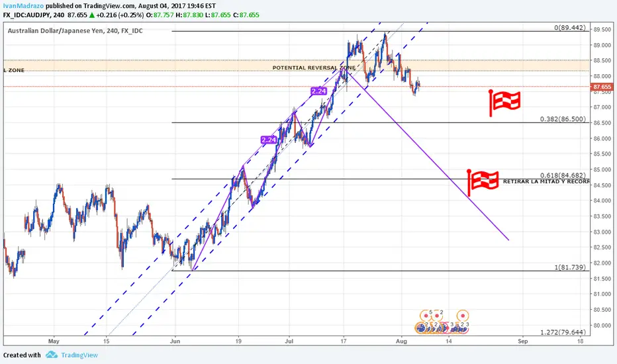Image resolution: width=617 pixels, height=364 pixels.
Task: Open the IvanMadrazo author profile link
Action: click(x=23, y=6)
